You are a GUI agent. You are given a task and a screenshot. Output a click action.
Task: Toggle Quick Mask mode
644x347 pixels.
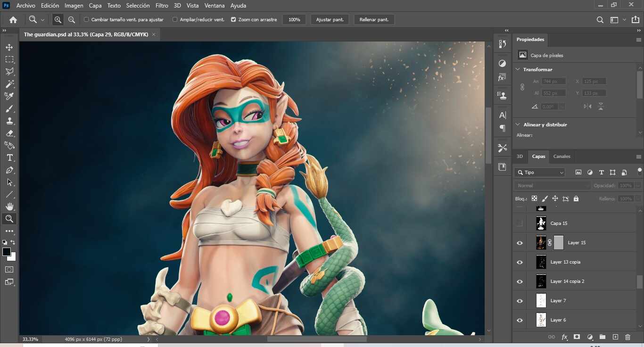[x=9, y=270]
